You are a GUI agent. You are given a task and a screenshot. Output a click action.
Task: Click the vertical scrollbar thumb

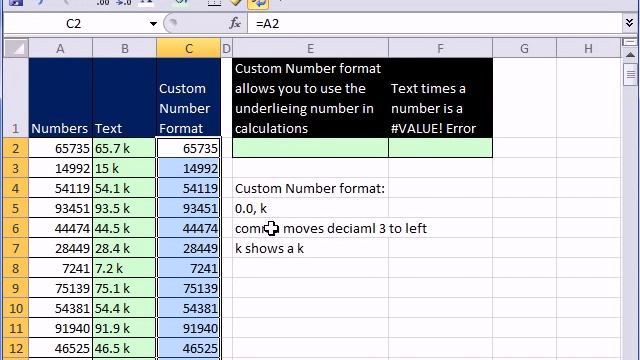630,74
